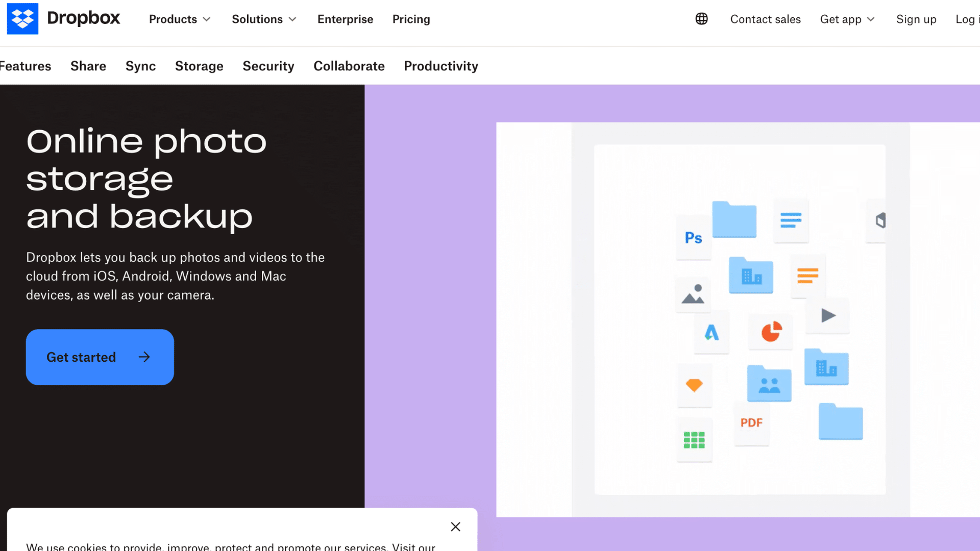
Task: Click the Get started button
Action: [100, 357]
